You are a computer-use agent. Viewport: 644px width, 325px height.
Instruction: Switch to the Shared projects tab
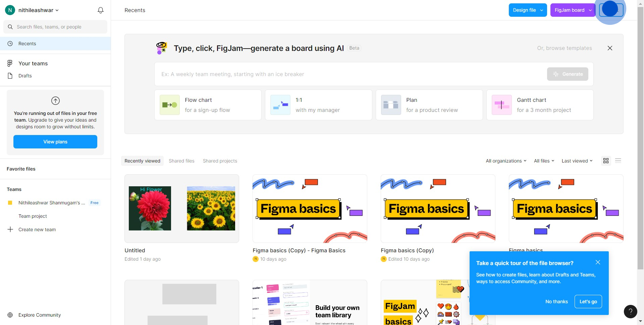pos(220,161)
